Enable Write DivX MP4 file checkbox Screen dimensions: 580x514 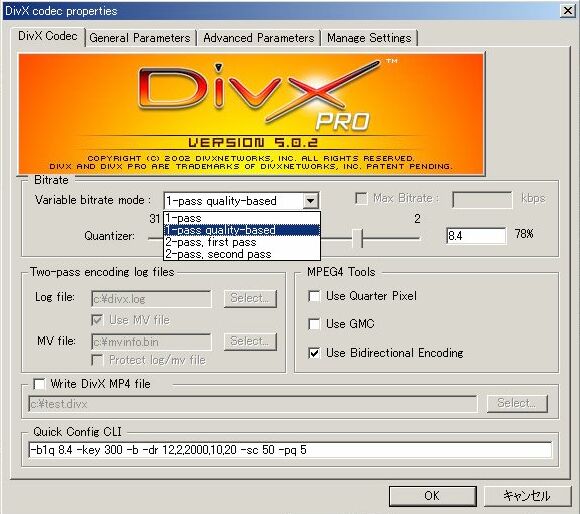click(x=39, y=384)
